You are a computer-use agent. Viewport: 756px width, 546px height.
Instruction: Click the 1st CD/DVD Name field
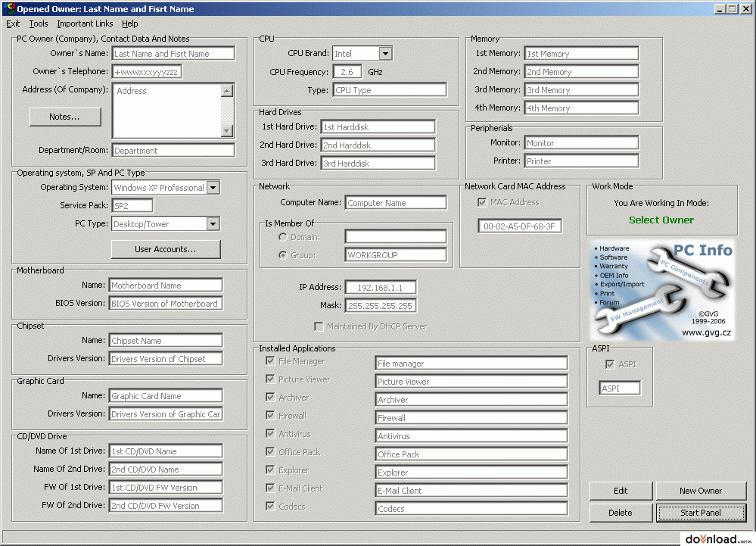166,451
